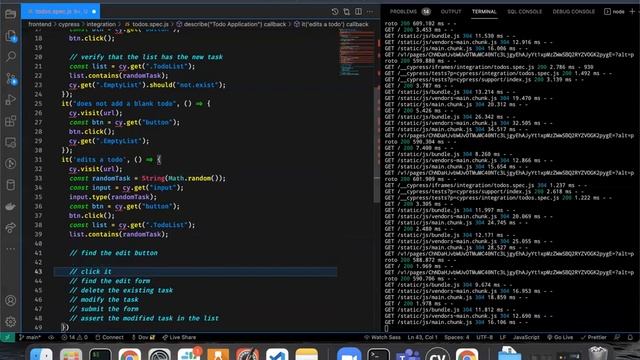Screen dimensions: 640x360
Task: Open more editor actions menu
Action: tap(370, 11)
